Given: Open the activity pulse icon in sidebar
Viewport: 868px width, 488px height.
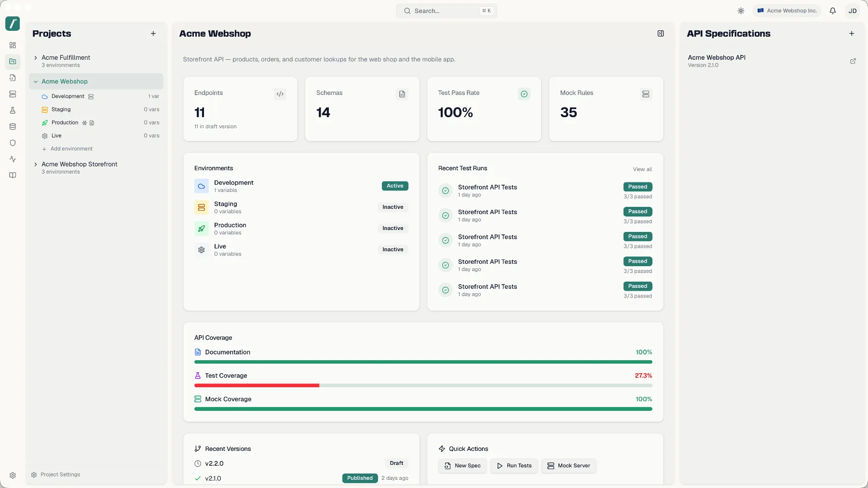Looking at the screenshot, I should pyautogui.click(x=13, y=159).
